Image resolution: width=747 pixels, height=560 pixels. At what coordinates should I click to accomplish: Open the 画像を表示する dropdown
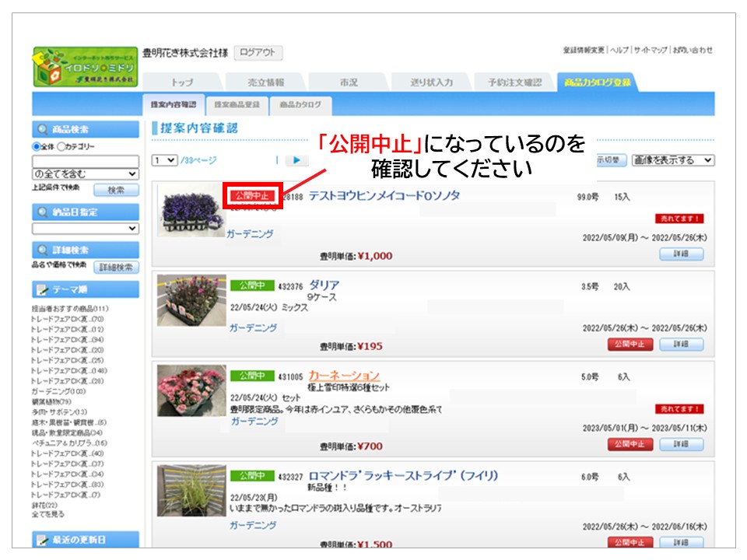coord(672,160)
